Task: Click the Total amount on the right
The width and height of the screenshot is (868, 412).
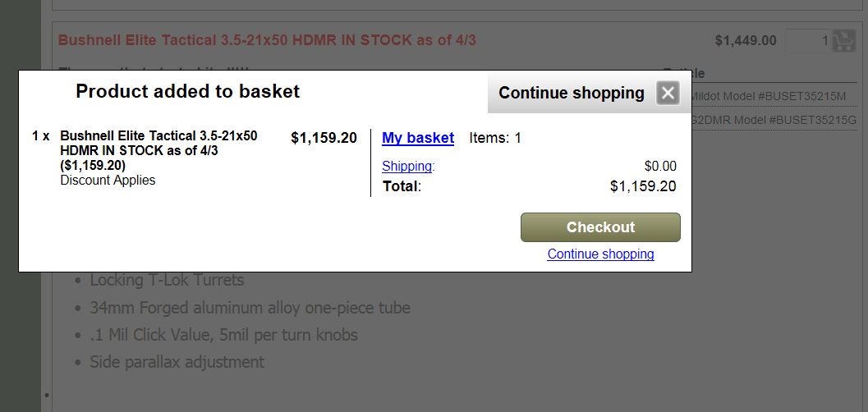Action: point(643,186)
